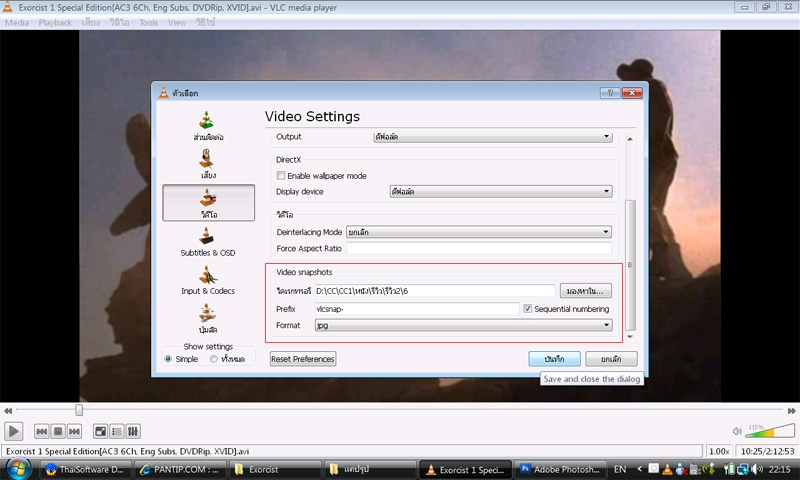This screenshot has width=800, height=480.
Task: Toggle Sequential numbering checkbox
Action: 528,309
